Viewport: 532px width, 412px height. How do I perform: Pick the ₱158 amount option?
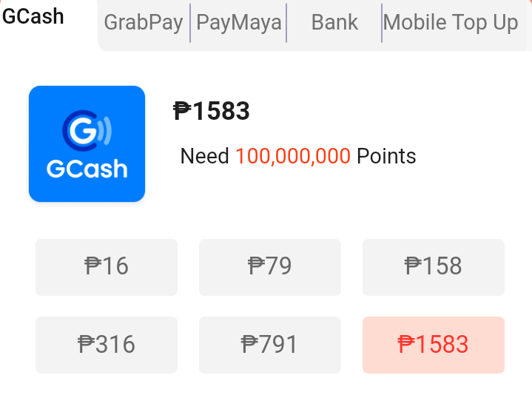(434, 266)
